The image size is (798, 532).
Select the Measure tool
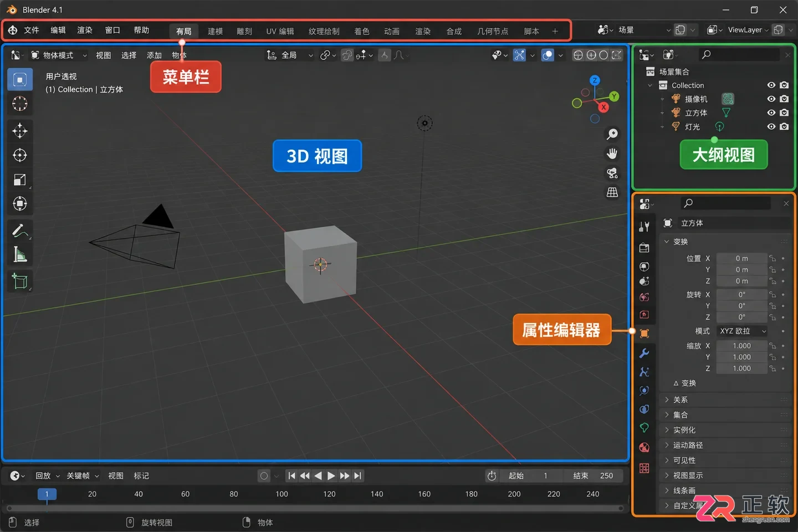[x=20, y=254]
